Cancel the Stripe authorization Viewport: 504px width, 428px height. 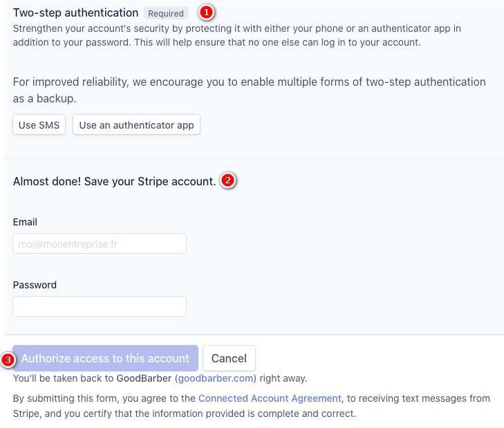pos(229,358)
